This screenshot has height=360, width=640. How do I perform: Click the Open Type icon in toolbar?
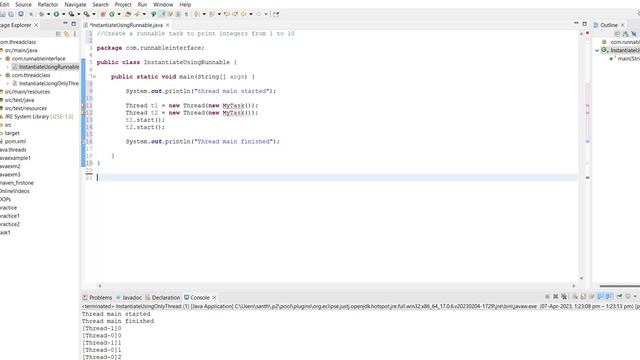(127, 14)
